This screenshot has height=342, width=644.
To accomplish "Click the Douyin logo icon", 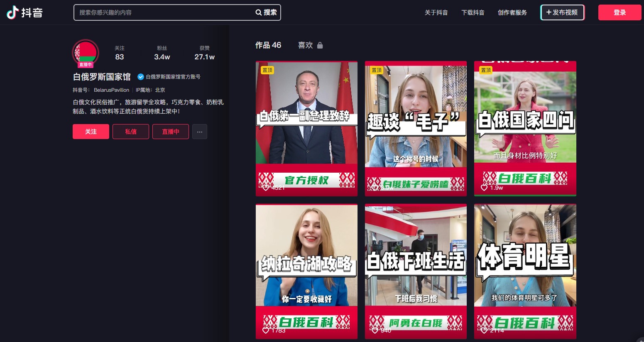I will [12, 12].
